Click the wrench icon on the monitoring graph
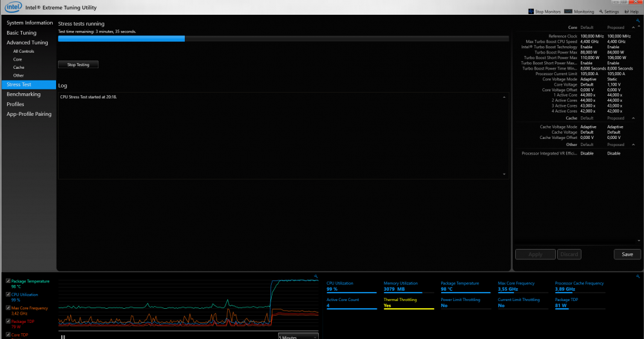Screen dimensions: 644x339 coord(316,276)
